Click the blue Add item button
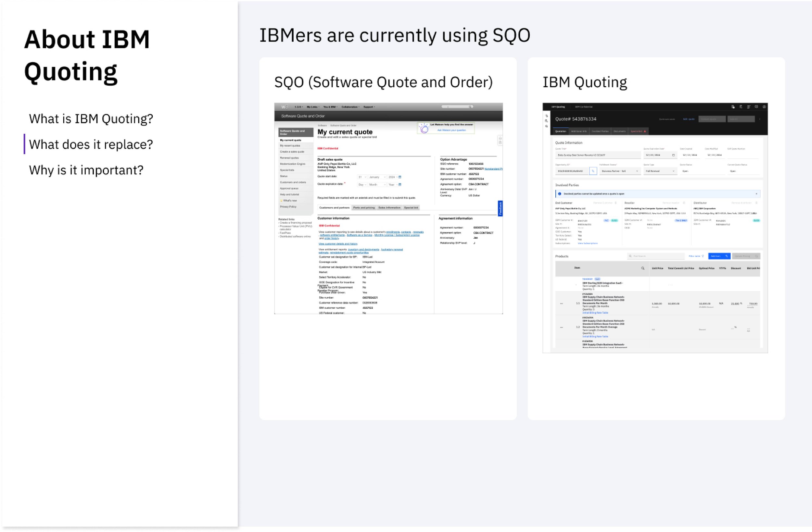Viewport: 812px width, 532px height. [x=719, y=256]
